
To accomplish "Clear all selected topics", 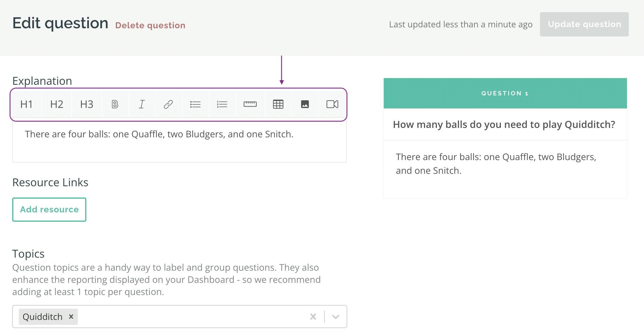I will pyautogui.click(x=313, y=317).
